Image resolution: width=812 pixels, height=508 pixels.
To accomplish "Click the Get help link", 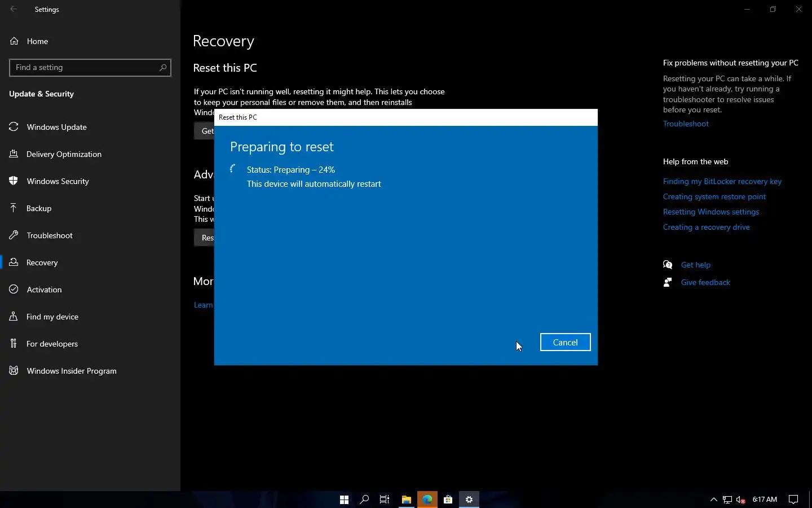I will point(696,265).
